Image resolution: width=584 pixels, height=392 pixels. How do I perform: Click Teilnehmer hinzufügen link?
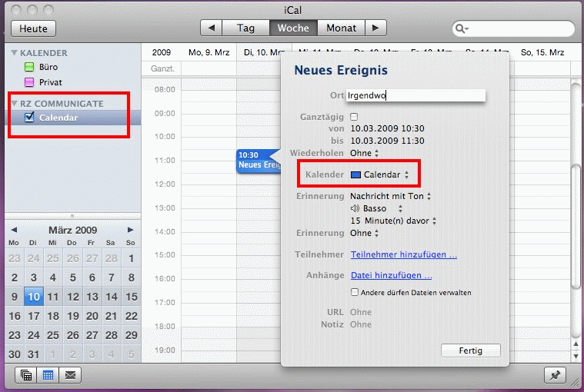pyautogui.click(x=404, y=254)
